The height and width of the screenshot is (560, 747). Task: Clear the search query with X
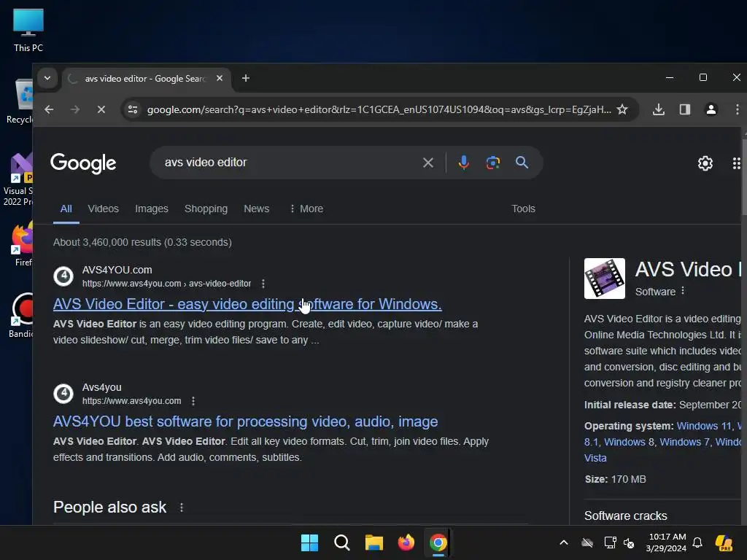click(428, 163)
